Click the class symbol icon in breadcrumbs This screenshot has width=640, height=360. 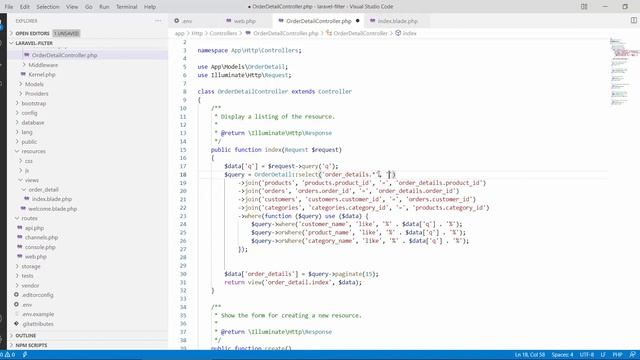[x=329, y=33]
